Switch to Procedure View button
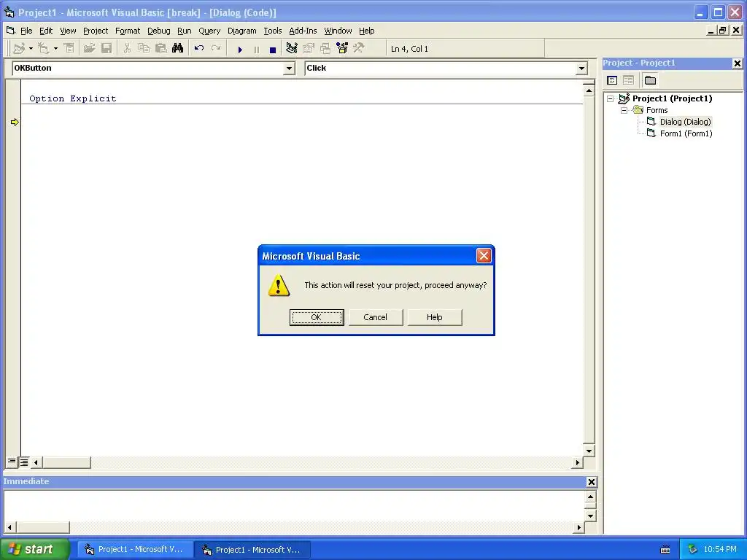Viewport: 747px width, 560px height. [x=12, y=462]
